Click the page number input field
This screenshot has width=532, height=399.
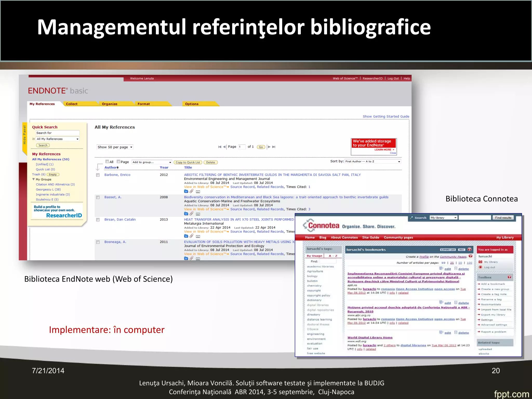pos(242,147)
